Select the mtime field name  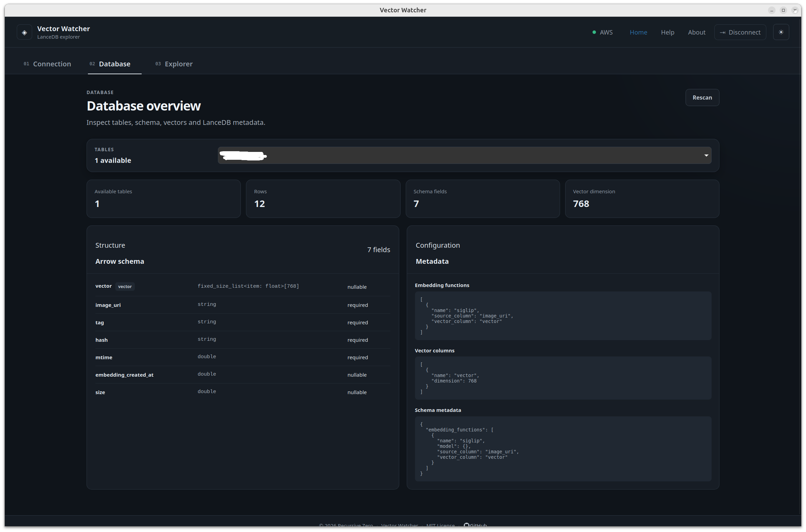coord(104,357)
